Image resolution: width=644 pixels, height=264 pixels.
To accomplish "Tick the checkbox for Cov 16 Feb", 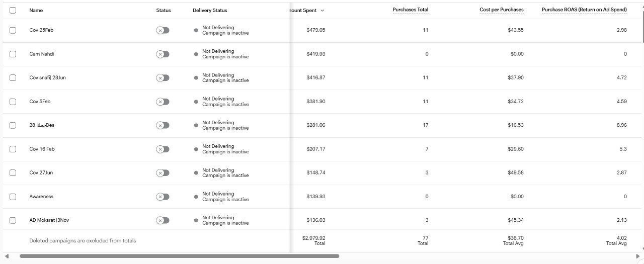I will click(x=13, y=149).
